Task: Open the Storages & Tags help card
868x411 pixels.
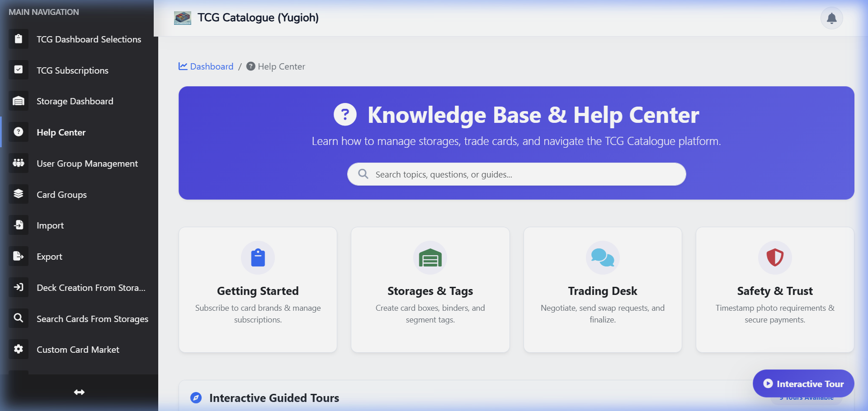Action: 430,290
